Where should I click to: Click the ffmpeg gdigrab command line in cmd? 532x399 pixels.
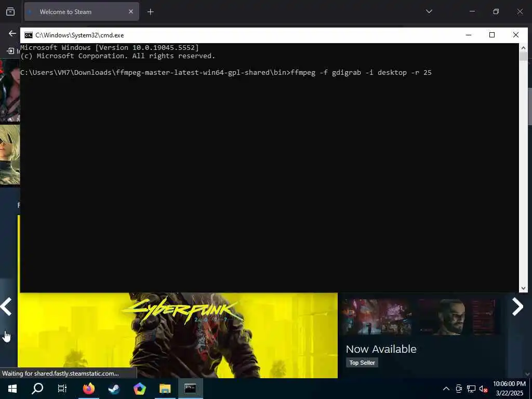tap(226, 73)
